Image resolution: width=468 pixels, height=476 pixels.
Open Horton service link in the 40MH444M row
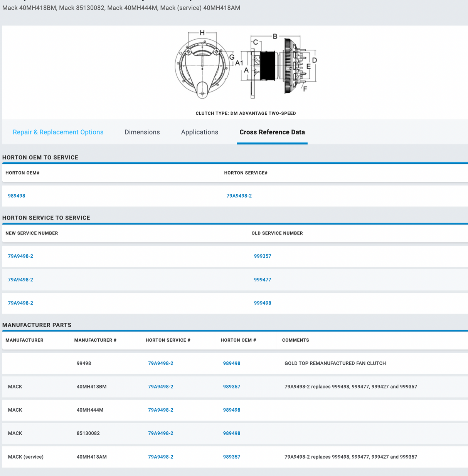[160, 410]
